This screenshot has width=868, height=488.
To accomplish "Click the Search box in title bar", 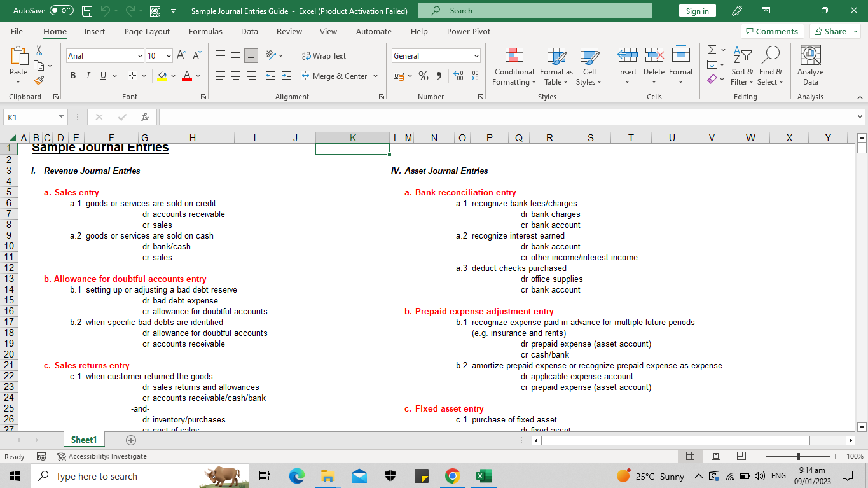I will click(535, 11).
